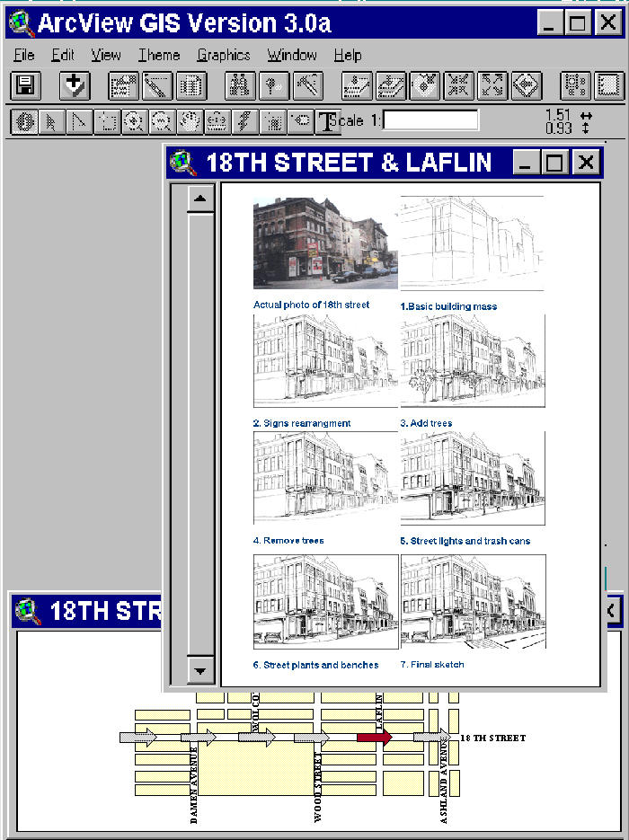Click the Save Project floppy disk icon
This screenshot has height=840, width=629.
point(25,85)
